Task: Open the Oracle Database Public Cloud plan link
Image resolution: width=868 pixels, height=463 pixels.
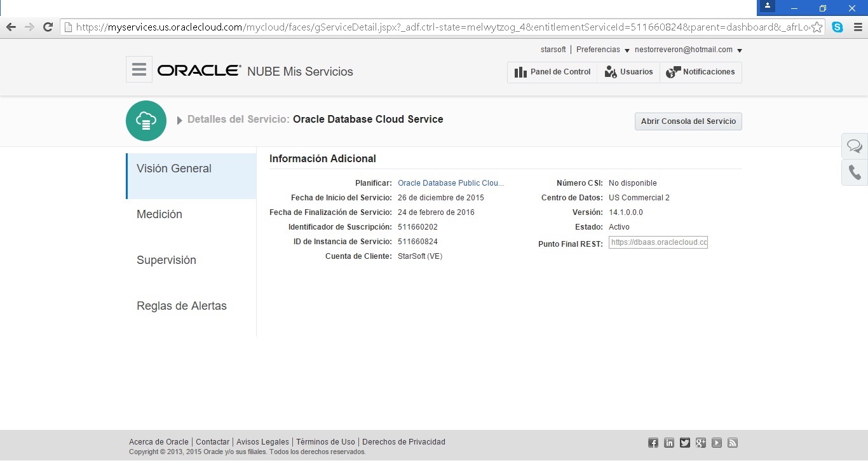Action: coord(451,183)
